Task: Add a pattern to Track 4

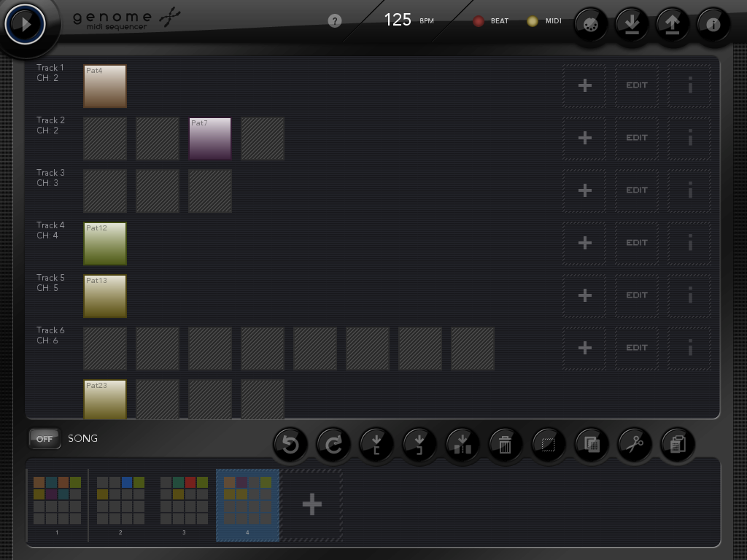Action: point(584,244)
